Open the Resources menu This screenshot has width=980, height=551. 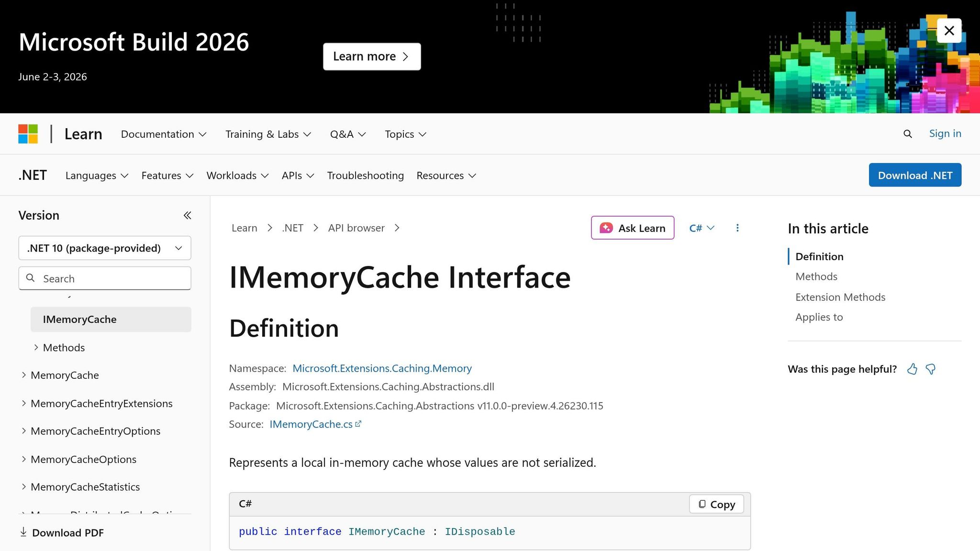[x=446, y=176]
